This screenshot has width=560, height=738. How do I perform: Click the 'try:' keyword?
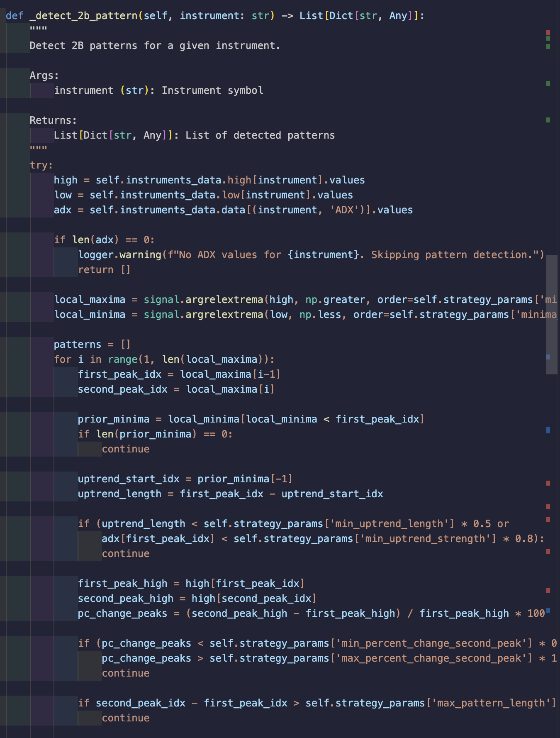(x=41, y=165)
